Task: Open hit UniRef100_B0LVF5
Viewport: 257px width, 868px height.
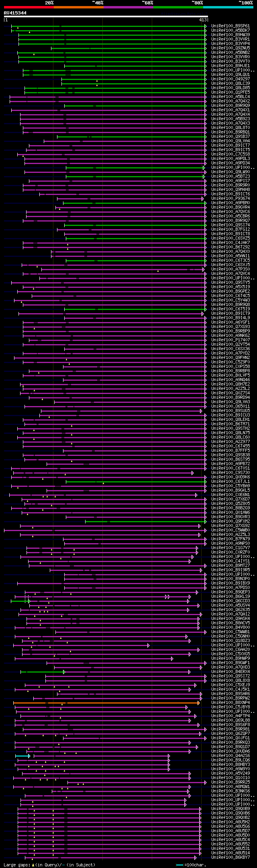Action: (230, 376)
